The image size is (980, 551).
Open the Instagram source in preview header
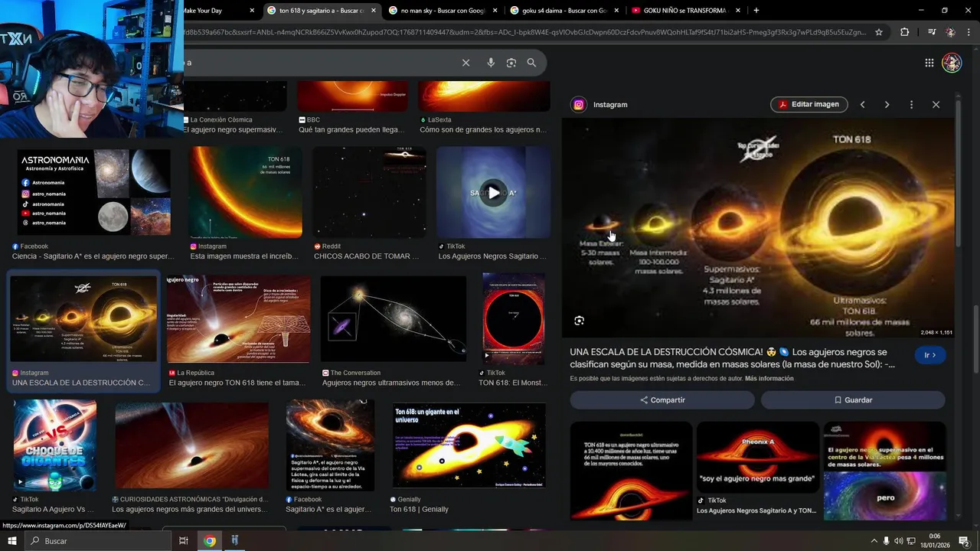(600, 105)
